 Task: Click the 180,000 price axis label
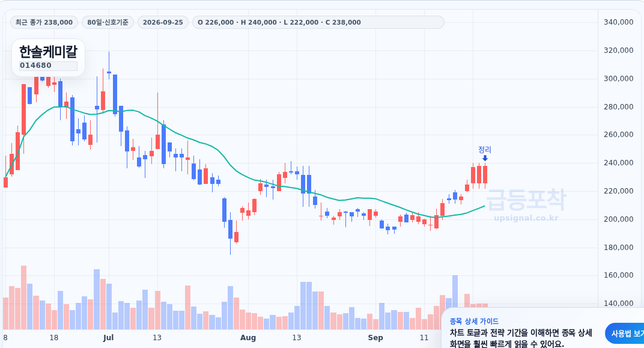click(x=618, y=248)
